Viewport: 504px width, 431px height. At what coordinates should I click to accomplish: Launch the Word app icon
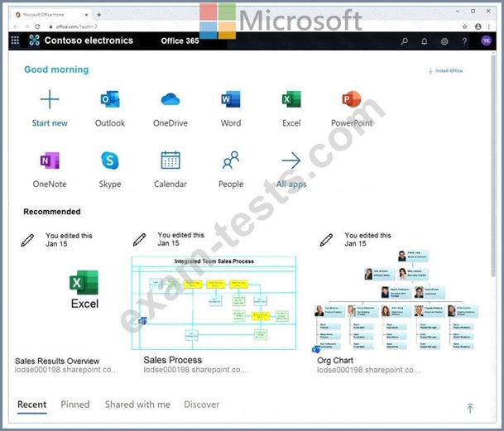[x=231, y=99]
